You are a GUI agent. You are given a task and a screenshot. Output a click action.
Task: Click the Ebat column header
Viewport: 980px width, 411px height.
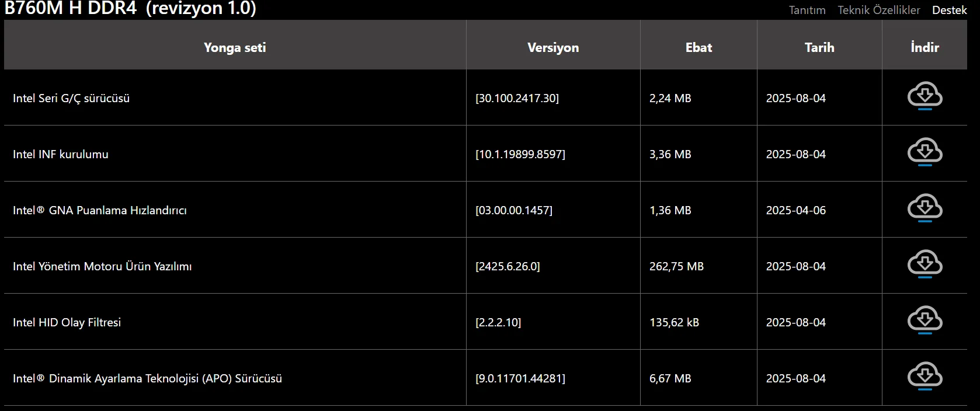(698, 48)
